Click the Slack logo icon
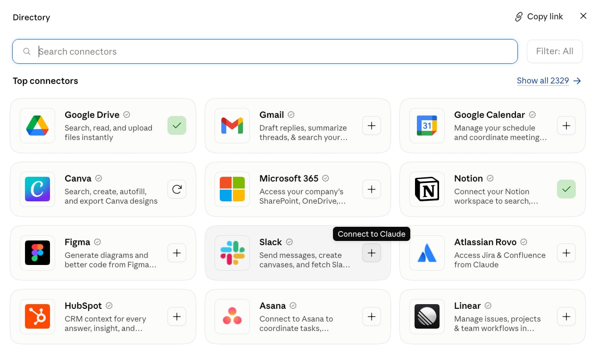Image resolution: width=598 pixels, height=364 pixels. tap(232, 253)
